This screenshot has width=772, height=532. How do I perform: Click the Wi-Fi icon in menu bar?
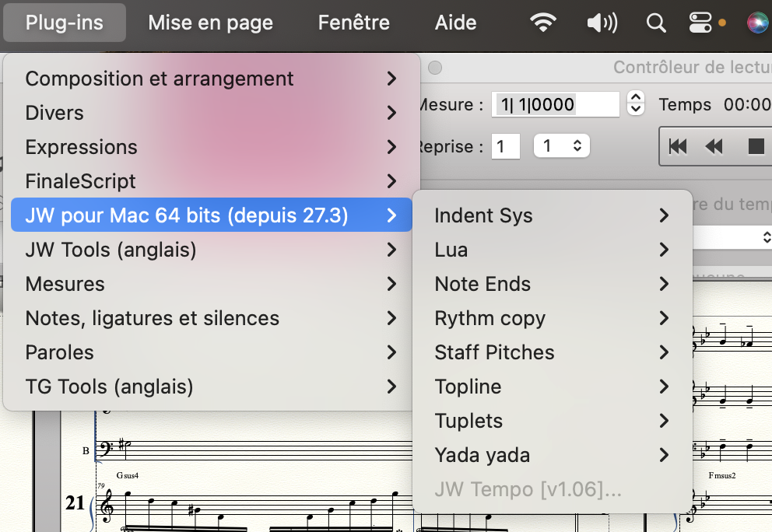tap(542, 23)
